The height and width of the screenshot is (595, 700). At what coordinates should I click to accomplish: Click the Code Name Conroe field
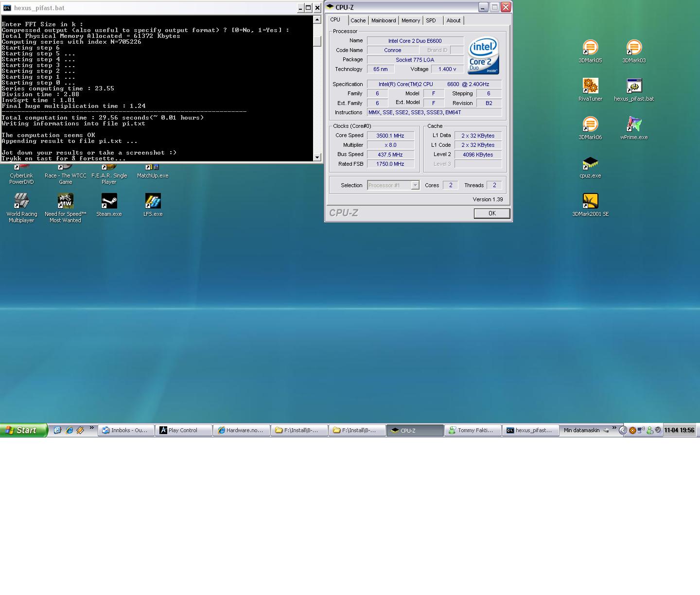pyautogui.click(x=393, y=50)
